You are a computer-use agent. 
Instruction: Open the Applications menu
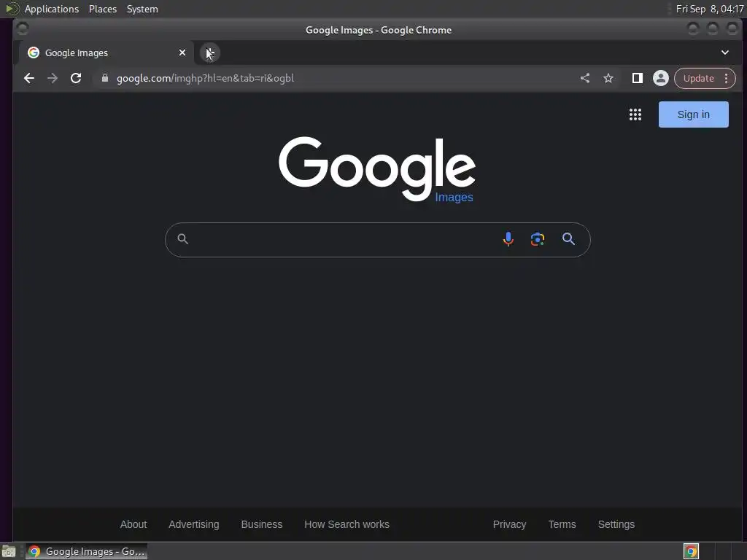click(x=52, y=9)
